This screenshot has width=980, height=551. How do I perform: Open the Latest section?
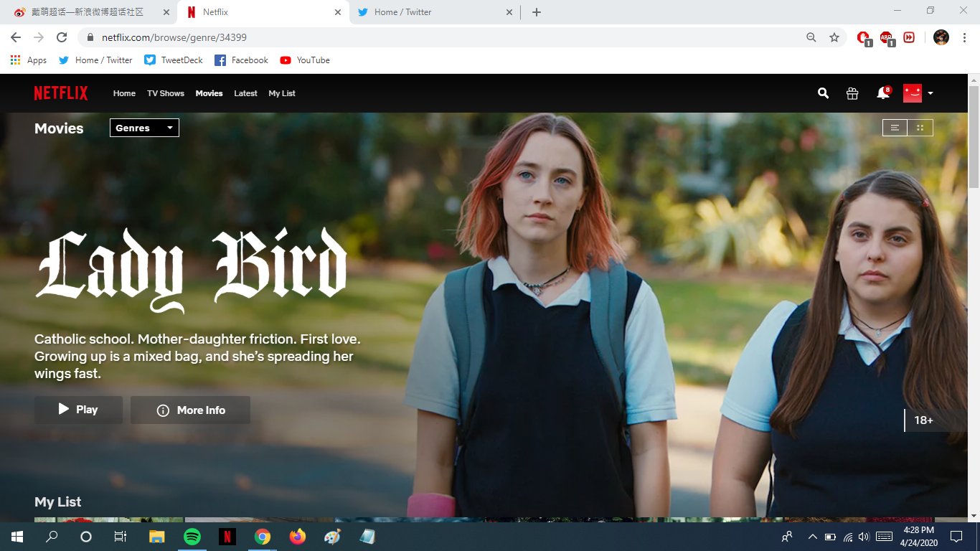point(245,93)
